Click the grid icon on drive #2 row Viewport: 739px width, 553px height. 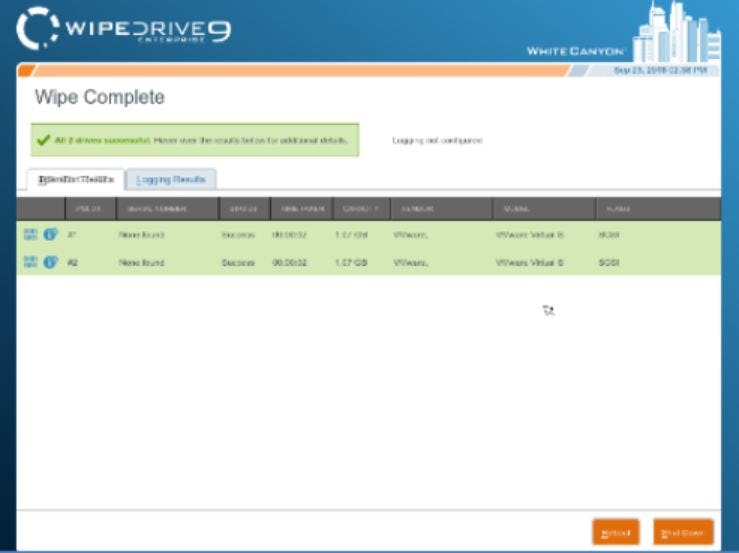pyautogui.click(x=31, y=262)
